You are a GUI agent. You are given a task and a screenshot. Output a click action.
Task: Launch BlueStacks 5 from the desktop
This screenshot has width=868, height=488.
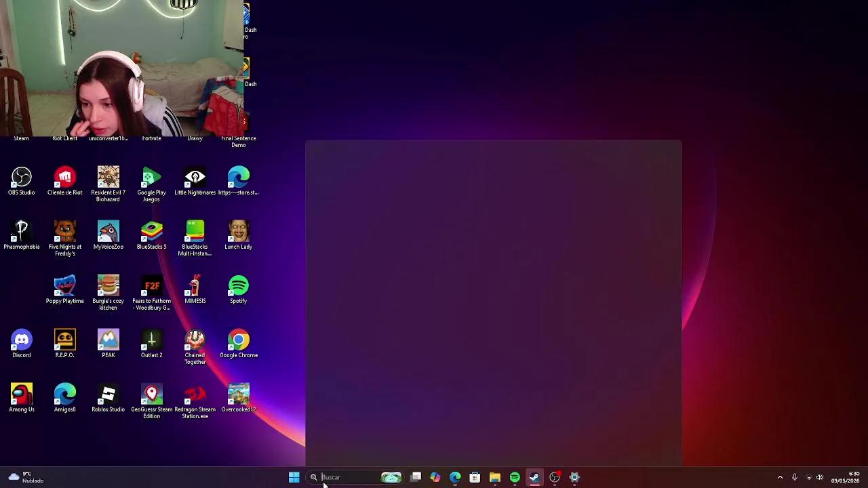[x=151, y=235]
